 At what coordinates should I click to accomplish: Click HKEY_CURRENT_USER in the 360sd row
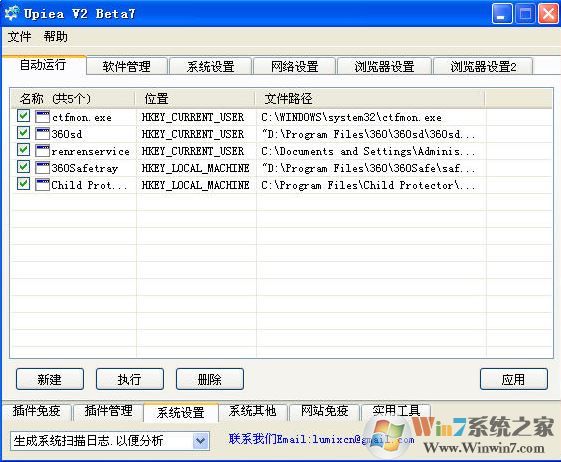[x=193, y=134]
